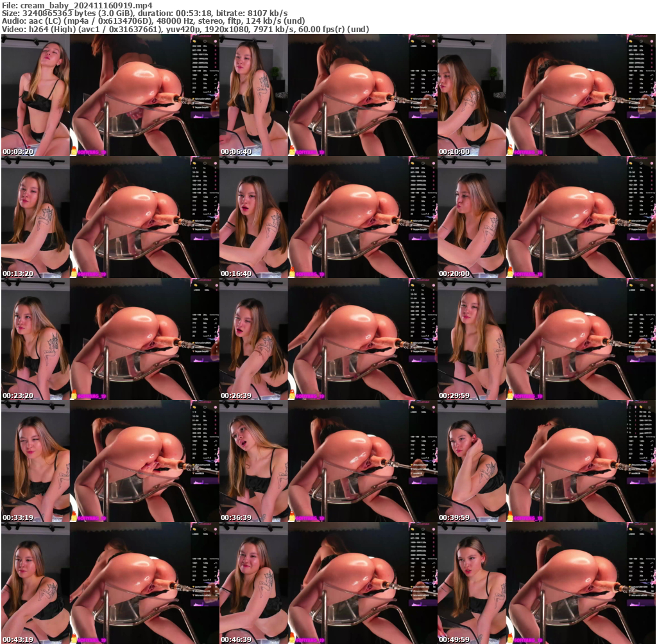
Task: Select the frame stamped 00:06:40
Action: point(328,95)
